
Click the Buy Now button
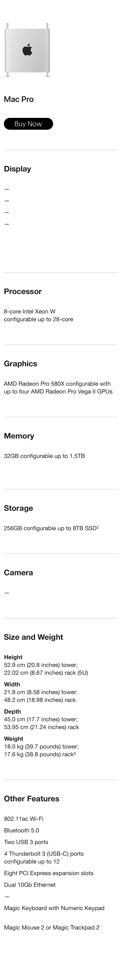(x=28, y=124)
